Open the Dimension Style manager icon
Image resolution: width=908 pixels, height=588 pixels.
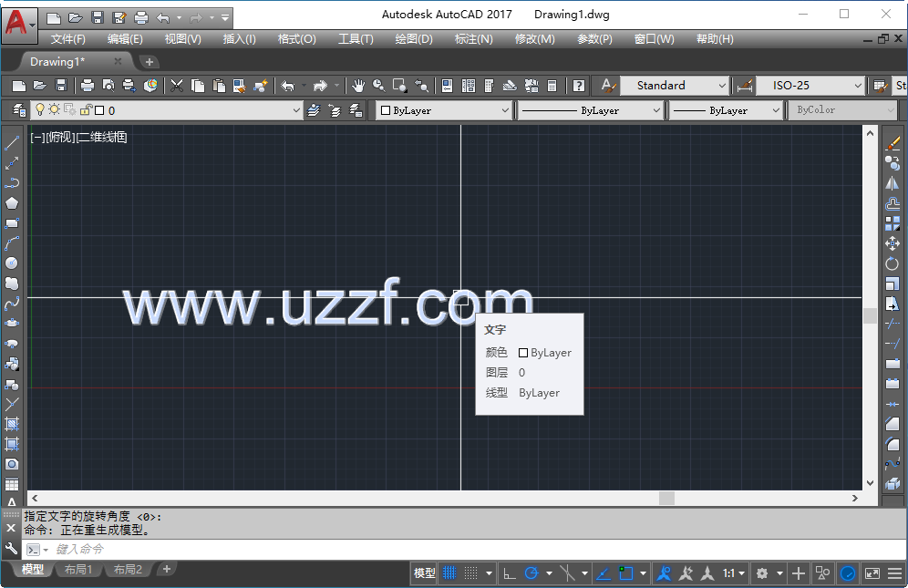coord(745,86)
